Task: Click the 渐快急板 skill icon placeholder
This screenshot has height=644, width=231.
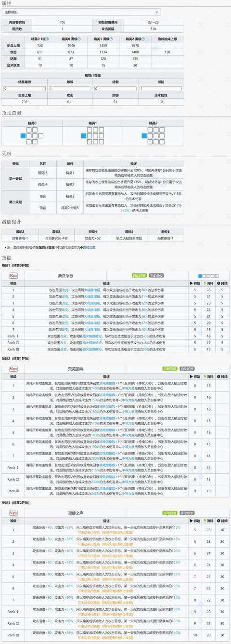Action: click(13, 276)
